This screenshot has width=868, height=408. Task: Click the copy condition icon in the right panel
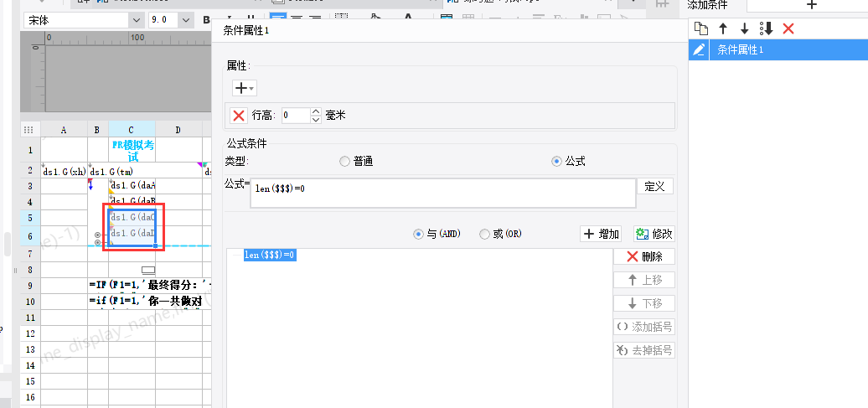click(x=701, y=28)
